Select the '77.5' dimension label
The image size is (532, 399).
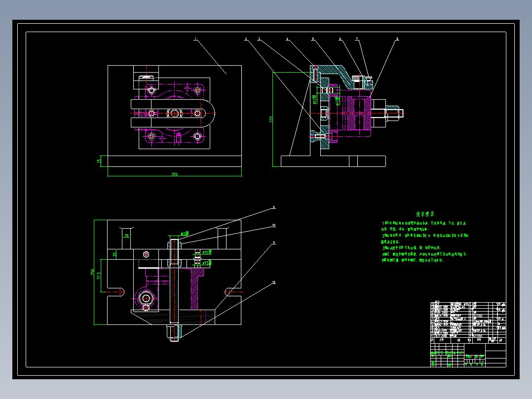99,276
